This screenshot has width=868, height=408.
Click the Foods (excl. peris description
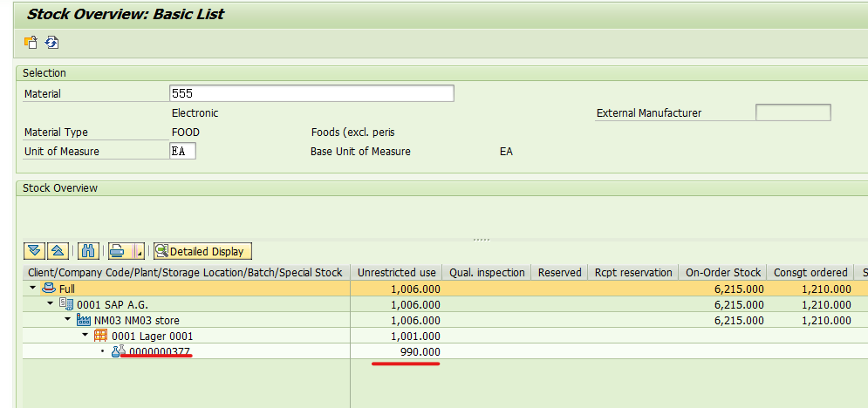coord(353,133)
